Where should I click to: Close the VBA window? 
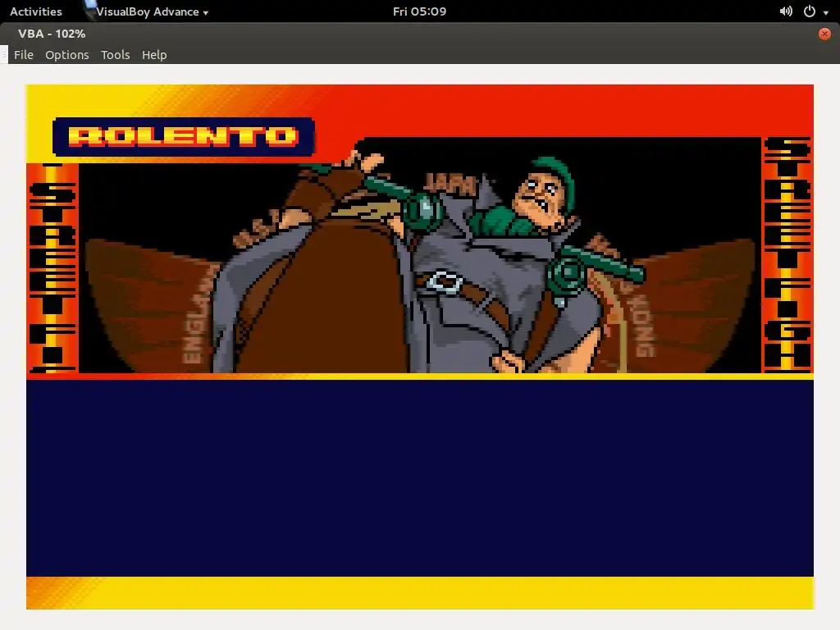[824, 34]
